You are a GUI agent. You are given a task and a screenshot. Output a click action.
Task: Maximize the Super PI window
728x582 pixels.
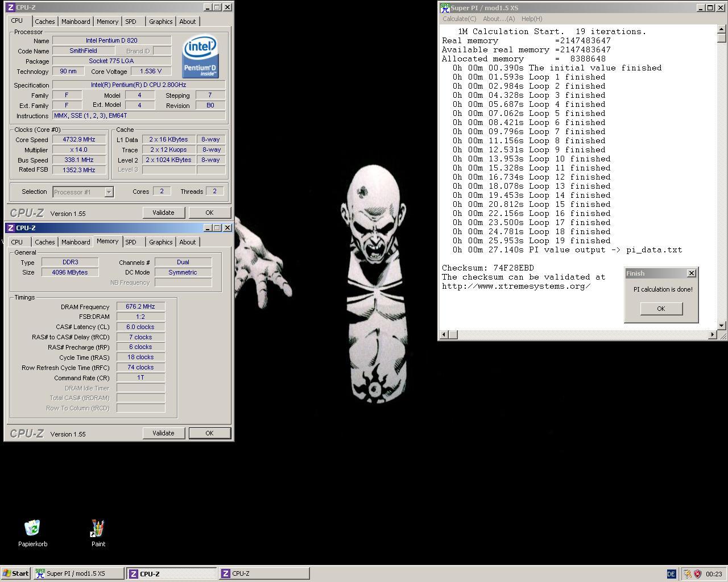(710, 8)
